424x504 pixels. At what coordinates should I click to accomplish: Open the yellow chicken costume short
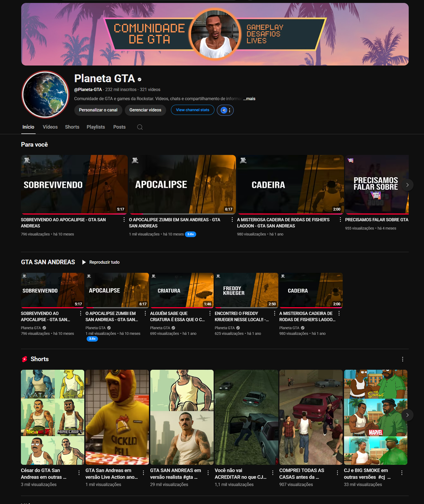(117, 417)
